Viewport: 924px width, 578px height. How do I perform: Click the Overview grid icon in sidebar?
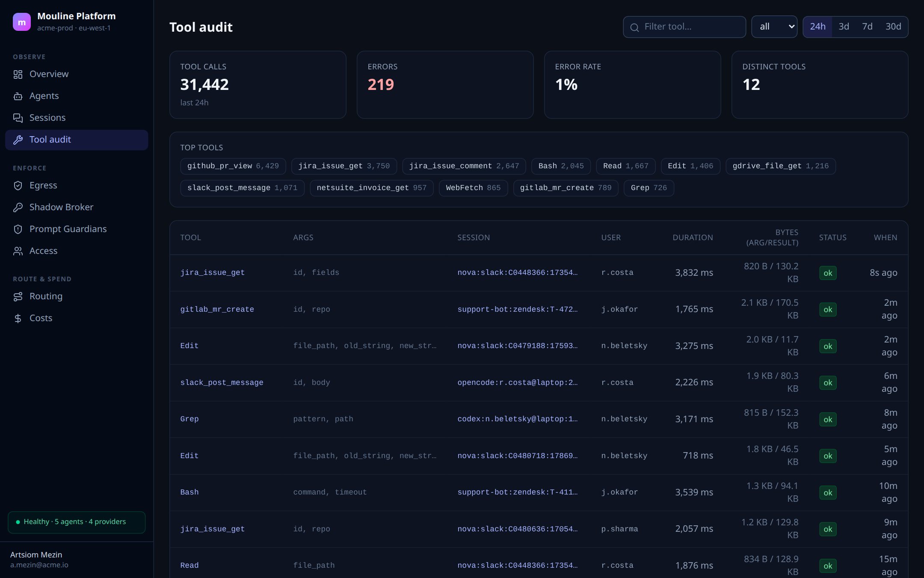18,74
